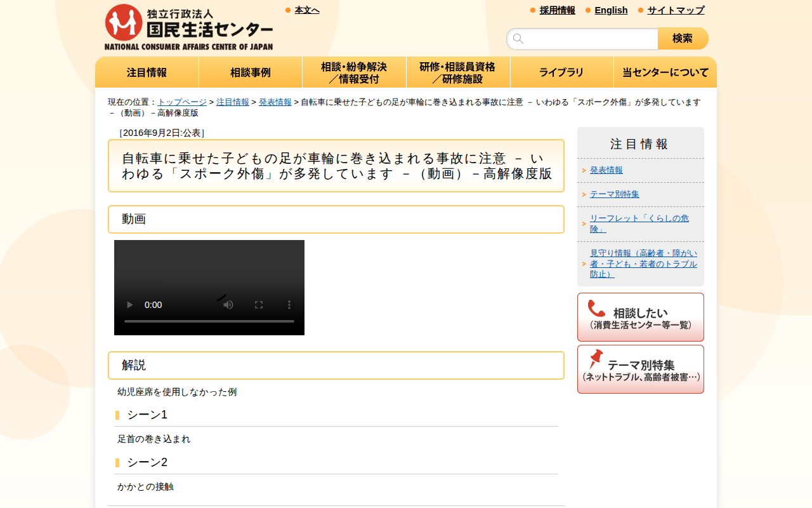
Task: Click the video progress bar
Action: 209,321
